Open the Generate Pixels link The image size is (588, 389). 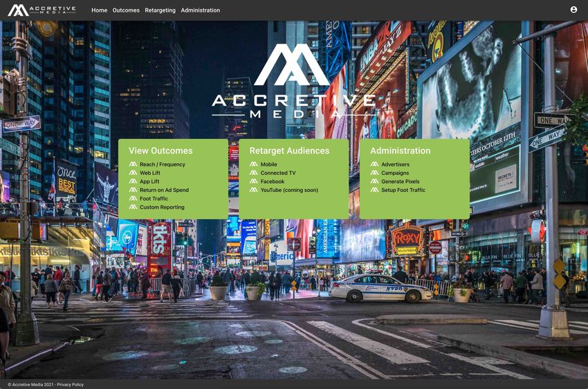click(401, 182)
